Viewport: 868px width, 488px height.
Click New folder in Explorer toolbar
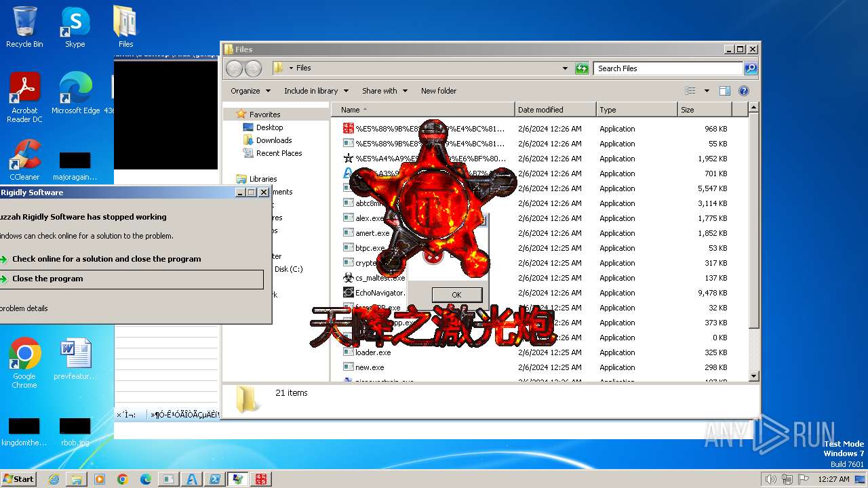(439, 91)
